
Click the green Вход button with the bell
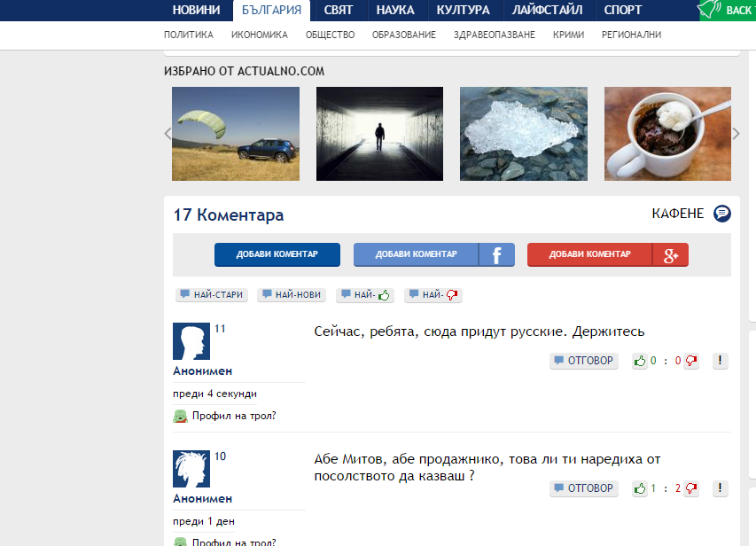(x=728, y=10)
